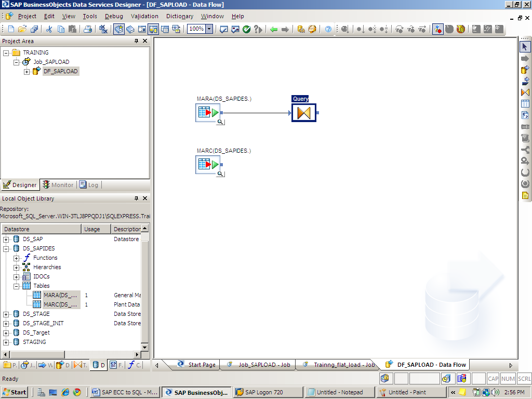Click the MARA table view-data magnifier
The image size is (532, 399).
pos(220,122)
